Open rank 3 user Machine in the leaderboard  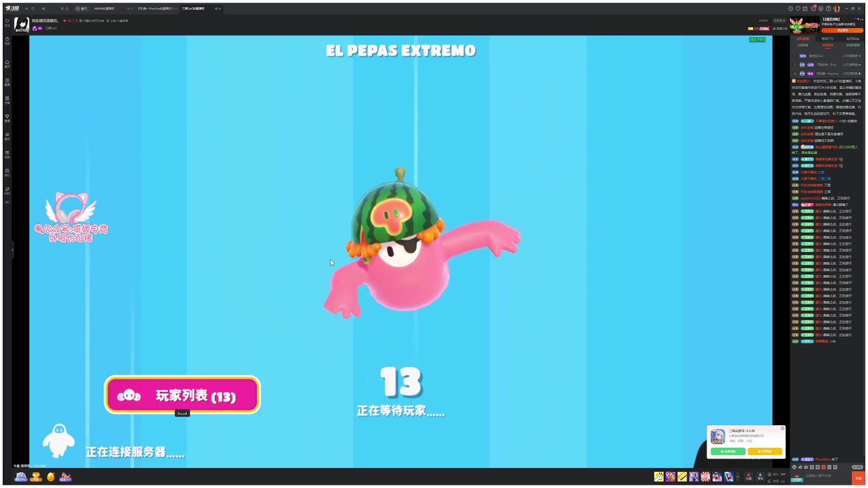point(826,74)
